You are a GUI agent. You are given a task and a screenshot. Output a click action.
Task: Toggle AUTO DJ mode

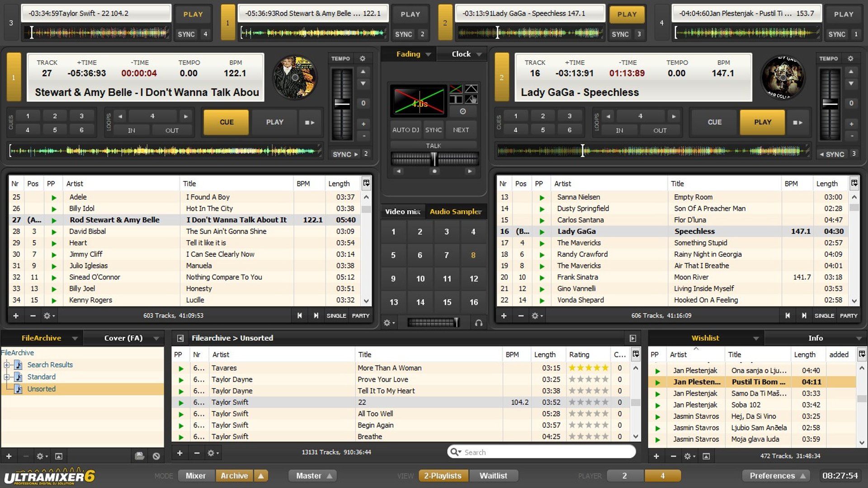pos(406,130)
